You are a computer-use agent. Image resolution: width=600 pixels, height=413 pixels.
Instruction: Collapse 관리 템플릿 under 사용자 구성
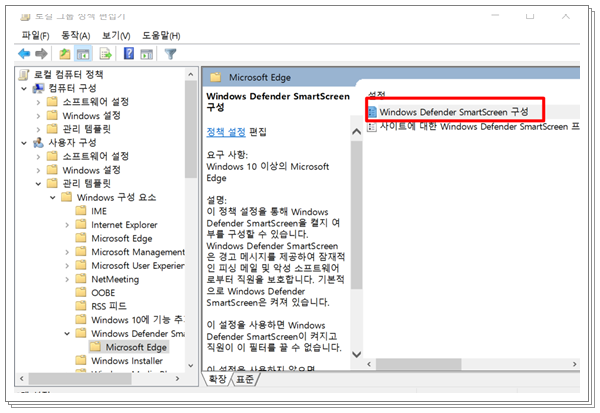[x=38, y=184]
